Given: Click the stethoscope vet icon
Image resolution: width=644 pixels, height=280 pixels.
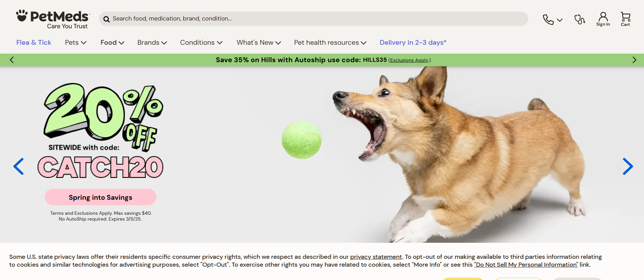Looking at the screenshot, I should pyautogui.click(x=579, y=19).
